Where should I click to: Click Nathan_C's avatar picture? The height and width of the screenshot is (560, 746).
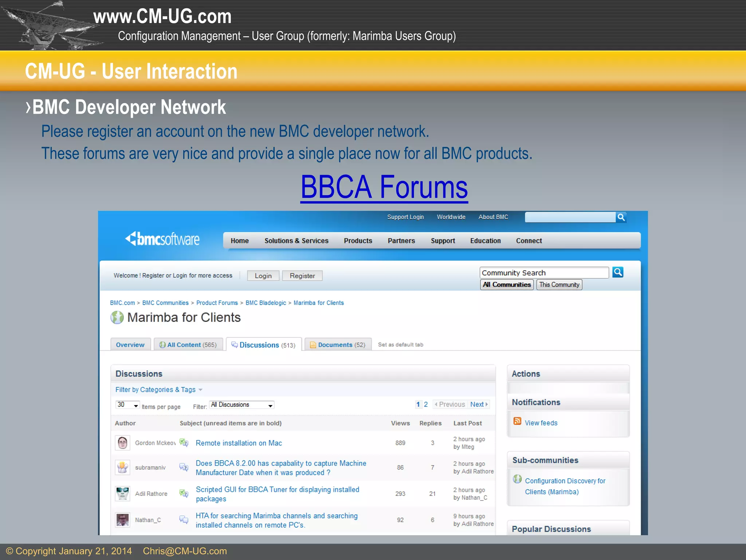122,520
